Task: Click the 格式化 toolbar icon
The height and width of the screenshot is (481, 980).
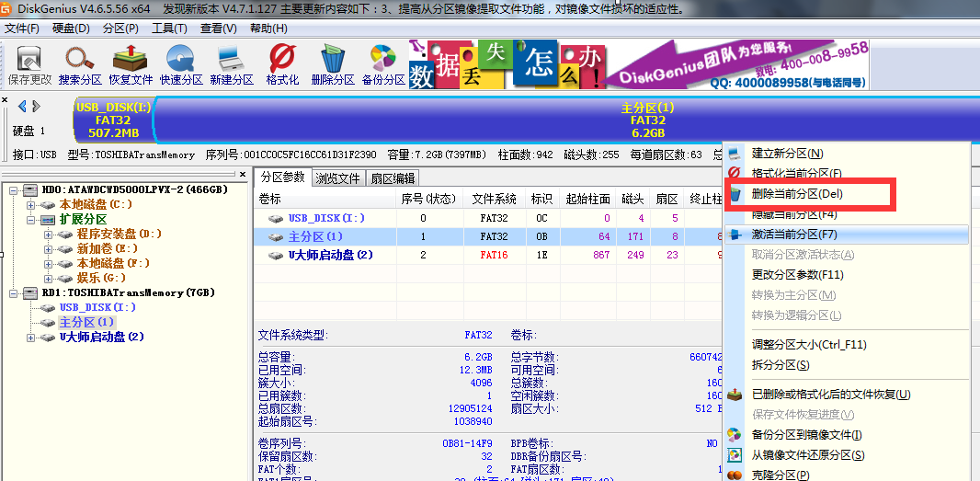Action: (x=282, y=59)
